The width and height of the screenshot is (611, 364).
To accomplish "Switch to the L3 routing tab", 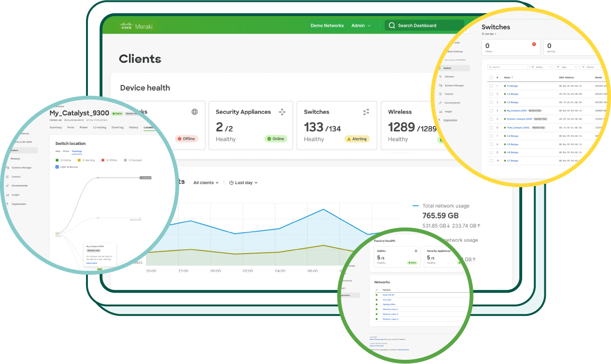I will pyautogui.click(x=100, y=127).
